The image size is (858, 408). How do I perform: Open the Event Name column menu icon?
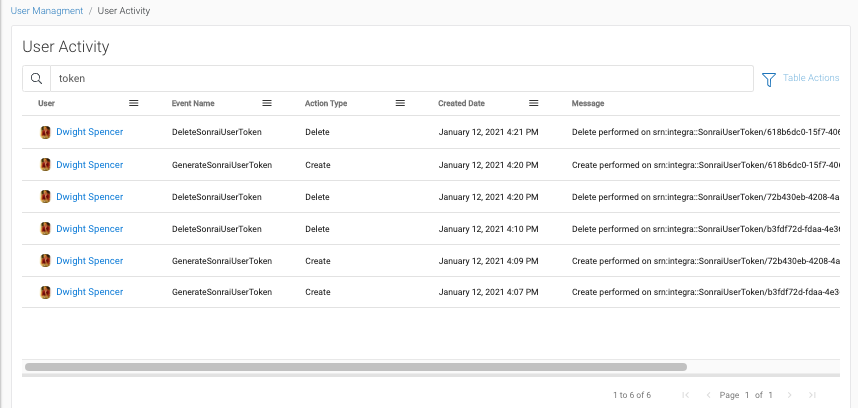[x=267, y=103]
